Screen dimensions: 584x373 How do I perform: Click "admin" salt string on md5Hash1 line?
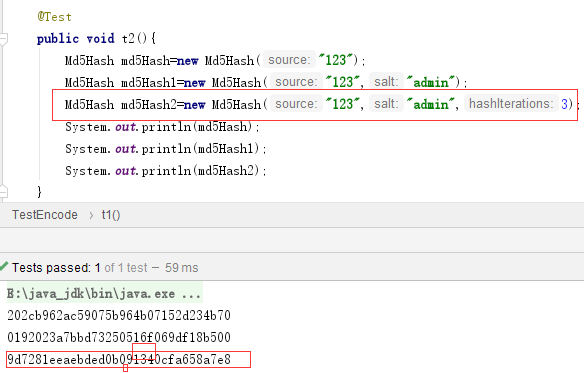pyautogui.click(x=432, y=82)
